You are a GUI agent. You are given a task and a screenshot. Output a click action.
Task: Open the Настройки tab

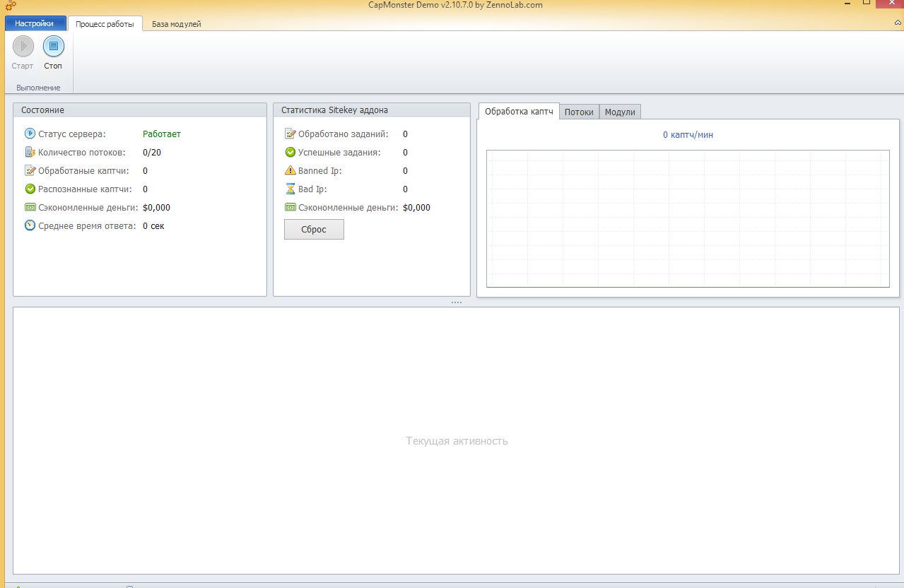pos(35,23)
